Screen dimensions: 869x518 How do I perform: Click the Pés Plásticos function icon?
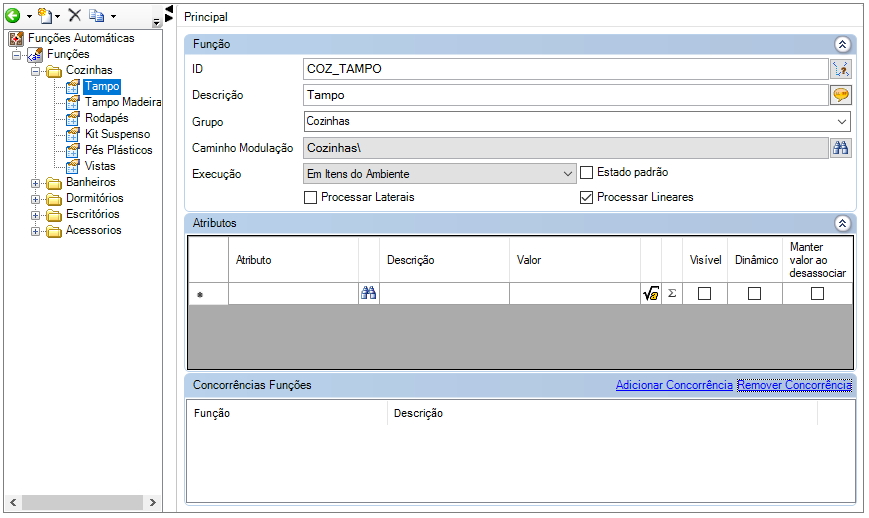(x=73, y=150)
